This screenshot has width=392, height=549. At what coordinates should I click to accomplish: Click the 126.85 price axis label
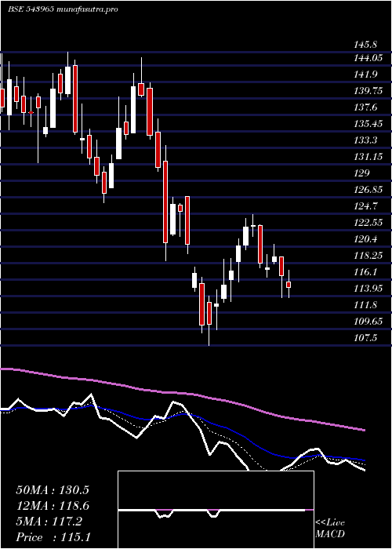click(x=368, y=190)
